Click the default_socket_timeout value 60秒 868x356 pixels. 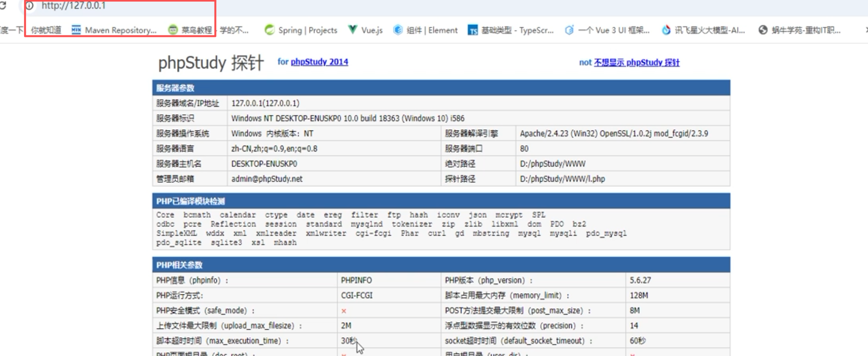(x=637, y=341)
